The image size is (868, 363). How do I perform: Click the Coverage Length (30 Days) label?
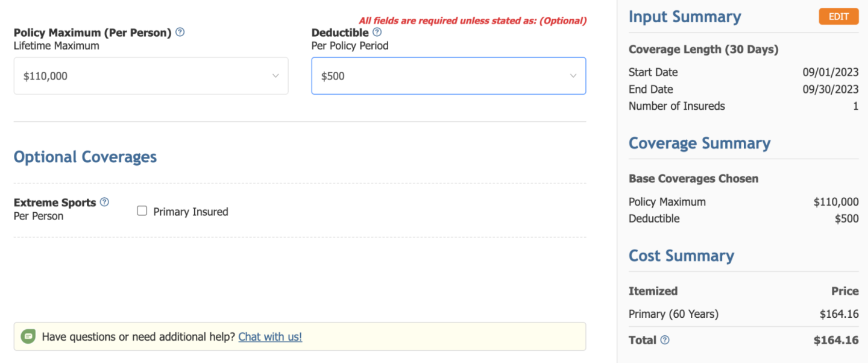point(703,49)
